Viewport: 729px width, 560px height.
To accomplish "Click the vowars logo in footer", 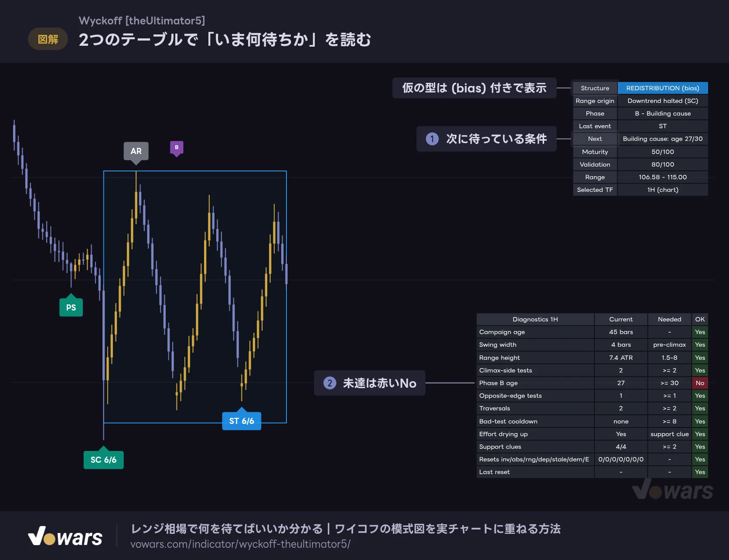I will coord(65,536).
